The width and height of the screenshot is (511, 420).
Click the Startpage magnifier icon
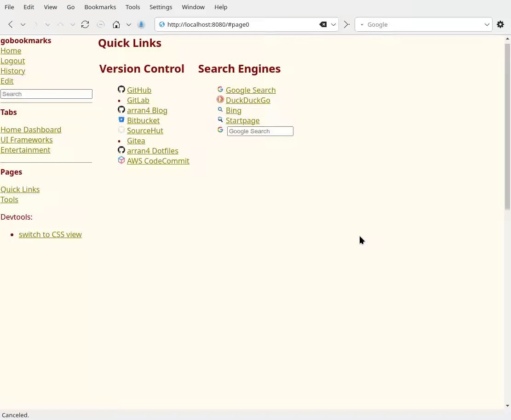[x=220, y=119]
